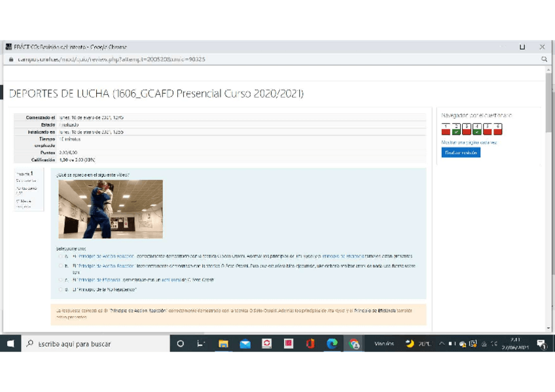555x392 pixels.
Task: Click the Chrome zoom magnifier icon
Action: click(544, 59)
